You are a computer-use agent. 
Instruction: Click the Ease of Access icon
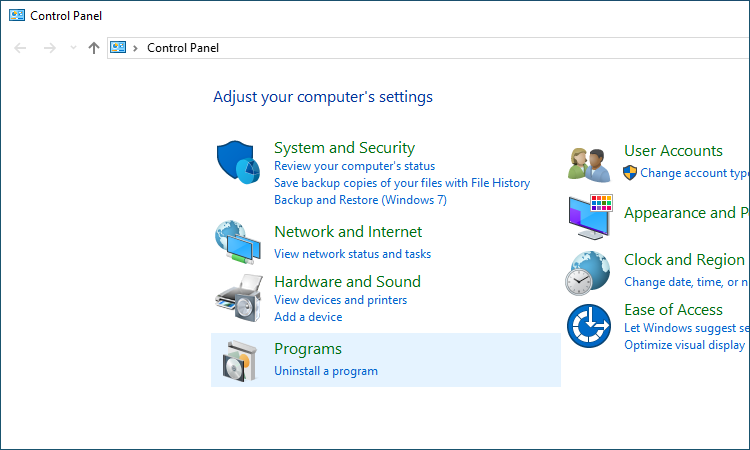tap(589, 326)
